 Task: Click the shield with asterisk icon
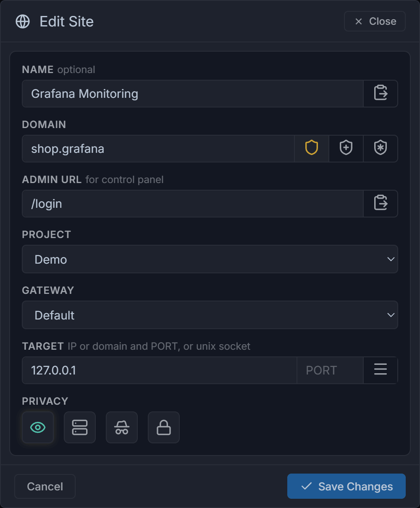coord(380,148)
